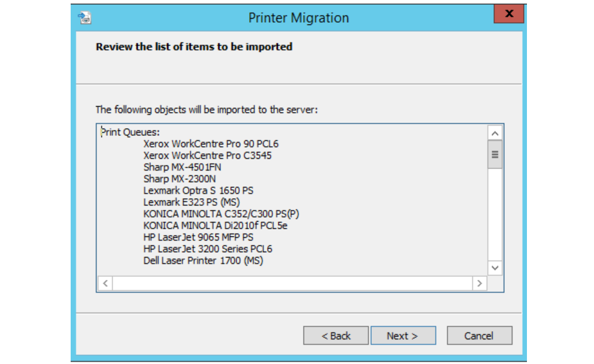Select HP LaserJet 9065 MFP PS
The height and width of the screenshot is (364, 594).
(x=199, y=238)
